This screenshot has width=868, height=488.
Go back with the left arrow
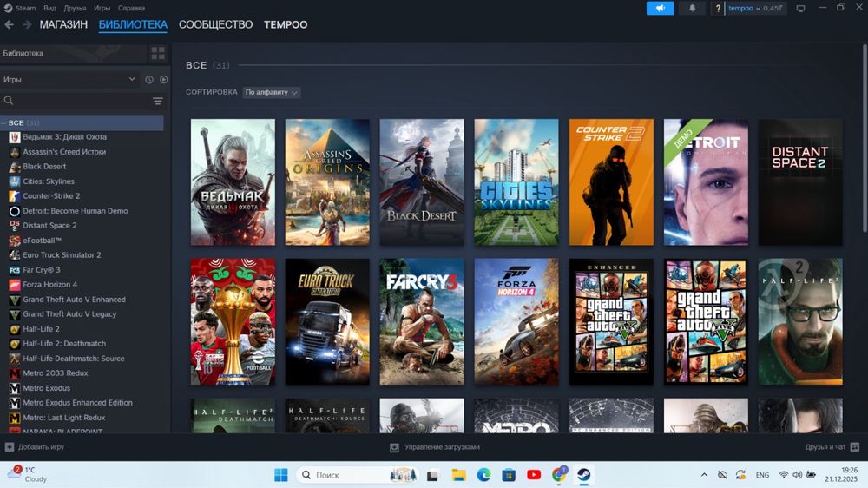point(9,24)
